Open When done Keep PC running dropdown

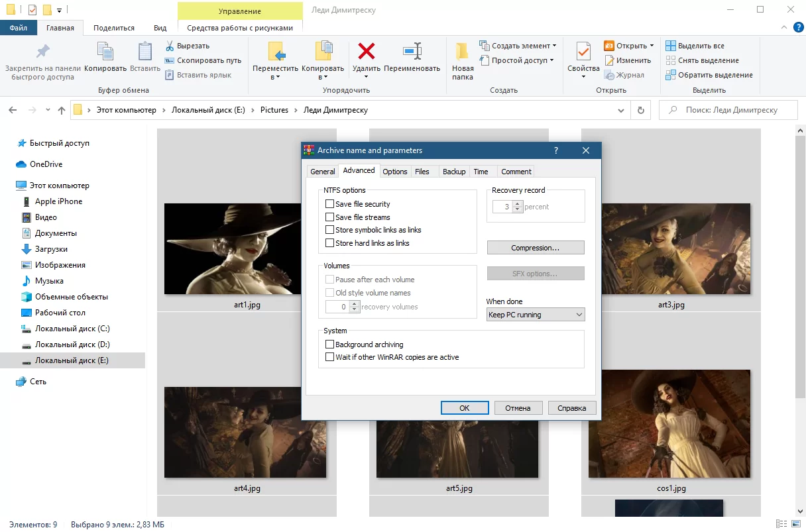click(536, 315)
